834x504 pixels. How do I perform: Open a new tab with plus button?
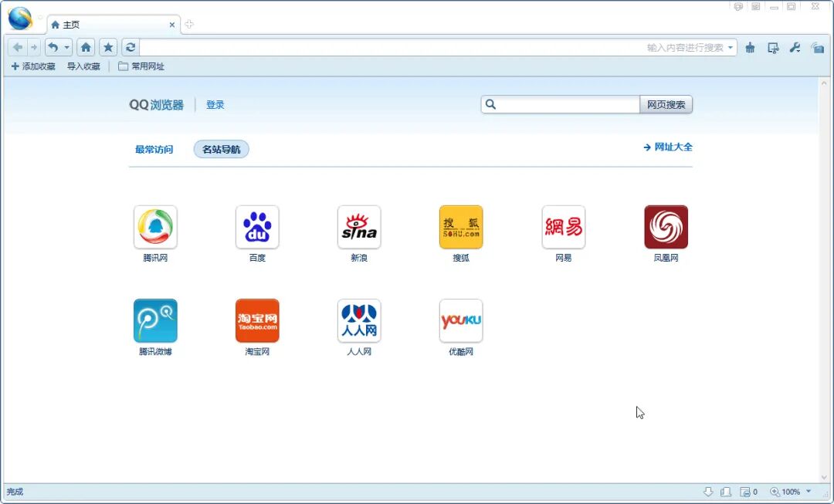click(189, 24)
